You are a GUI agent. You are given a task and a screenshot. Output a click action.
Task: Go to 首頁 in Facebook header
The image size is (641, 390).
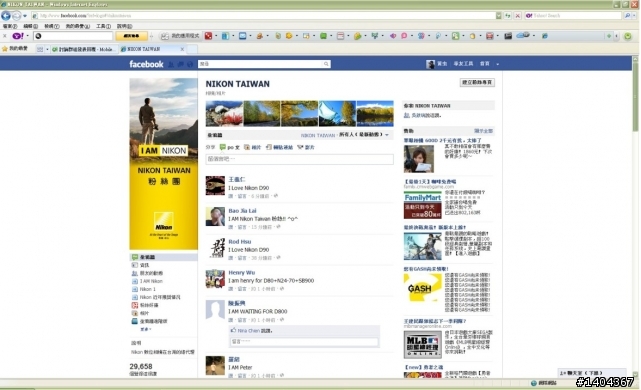pyautogui.click(x=484, y=64)
